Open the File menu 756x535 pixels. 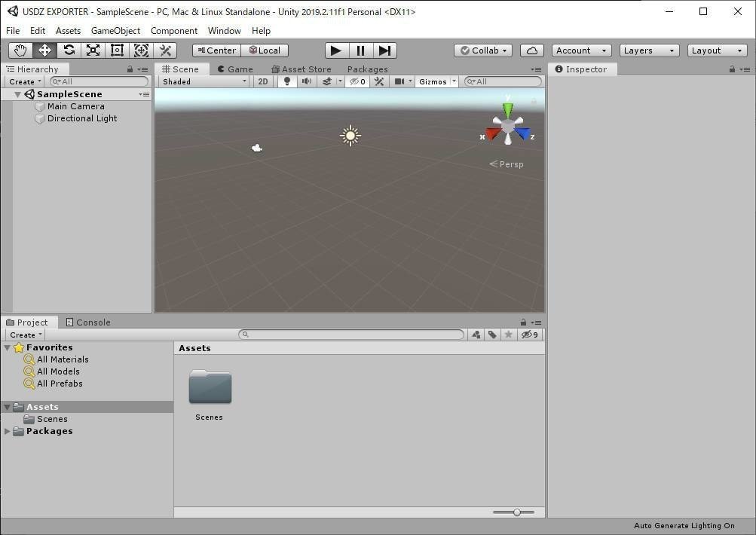tap(13, 30)
